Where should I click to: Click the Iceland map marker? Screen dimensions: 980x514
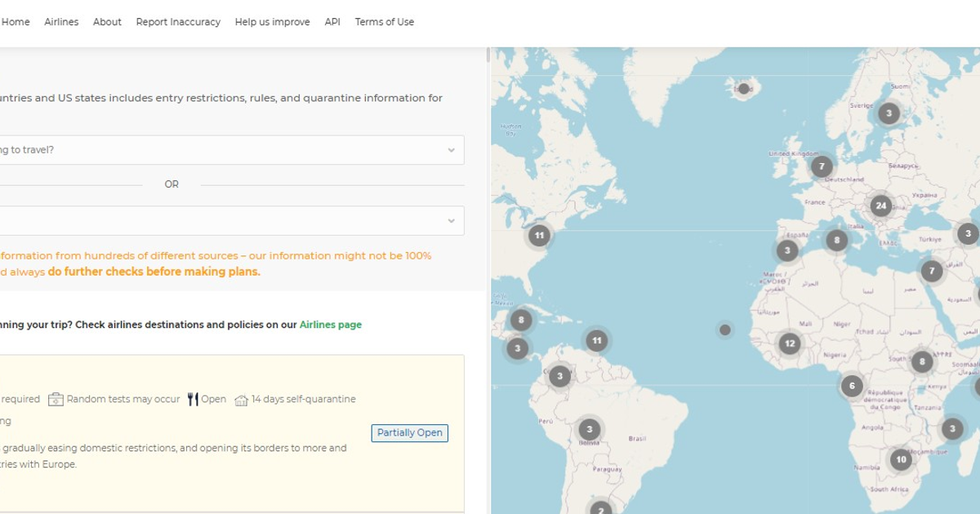744,89
